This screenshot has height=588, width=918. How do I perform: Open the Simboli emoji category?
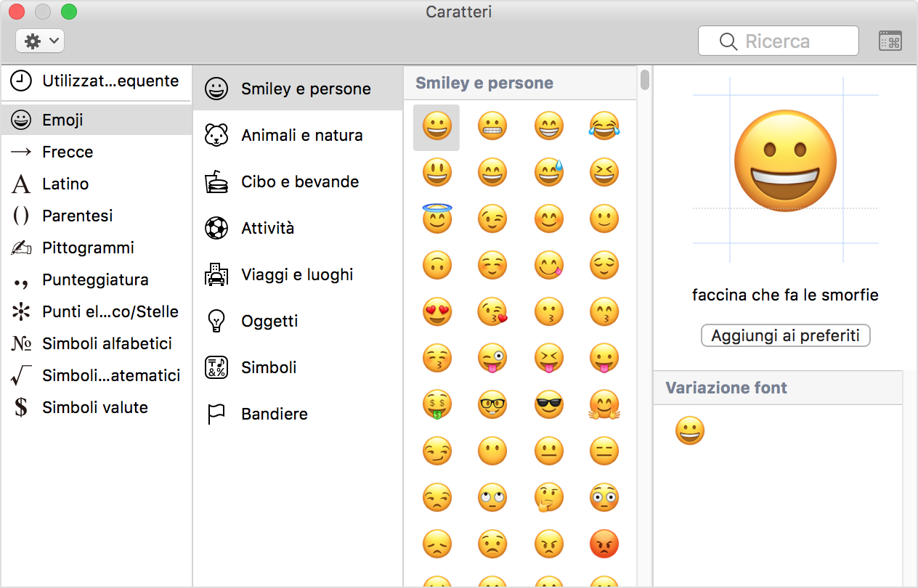tap(268, 367)
